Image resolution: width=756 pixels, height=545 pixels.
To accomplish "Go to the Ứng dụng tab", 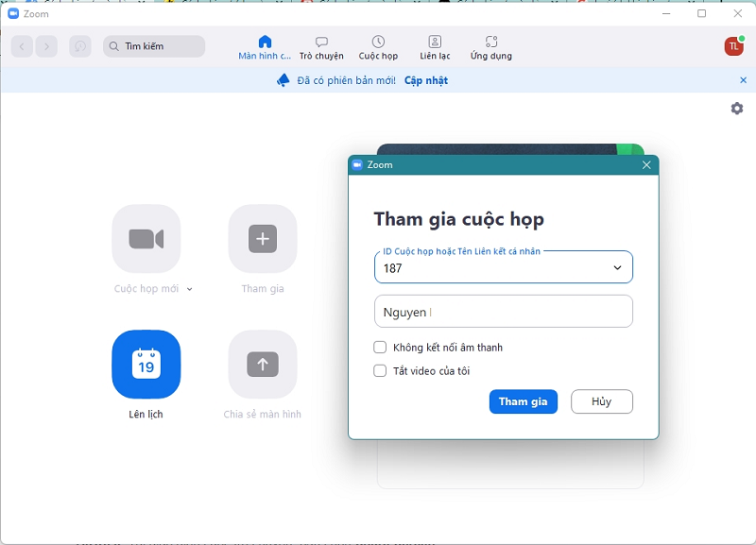I will [490, 47].
